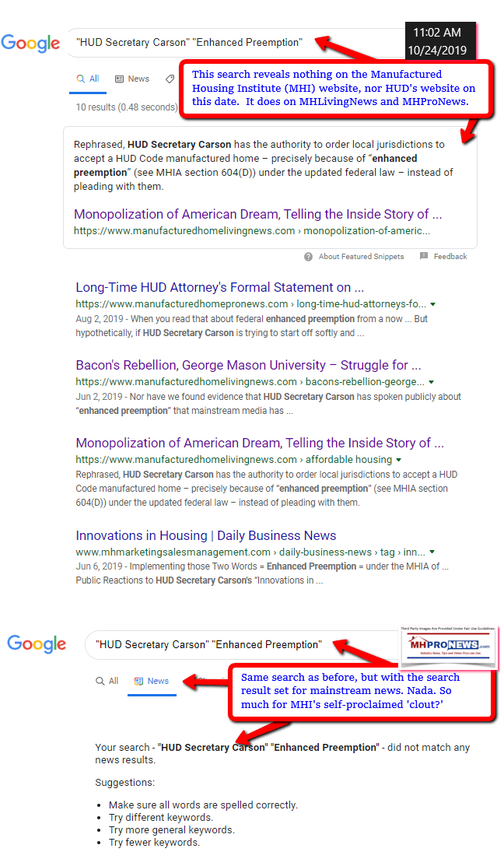Click newspaper icon on the selected lower News tab
504x852 pixels.
coord(139,681)
